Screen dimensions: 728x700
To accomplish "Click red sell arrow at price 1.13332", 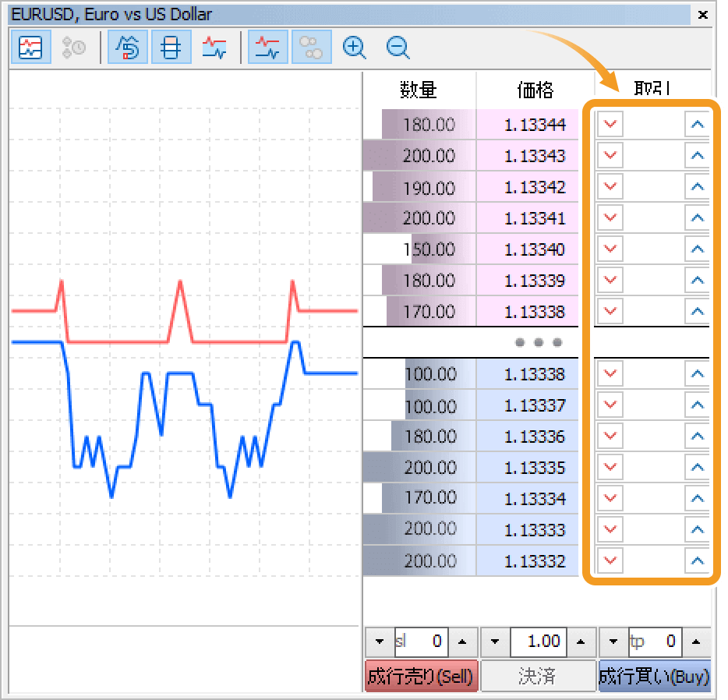I will [x=610, y=560].
